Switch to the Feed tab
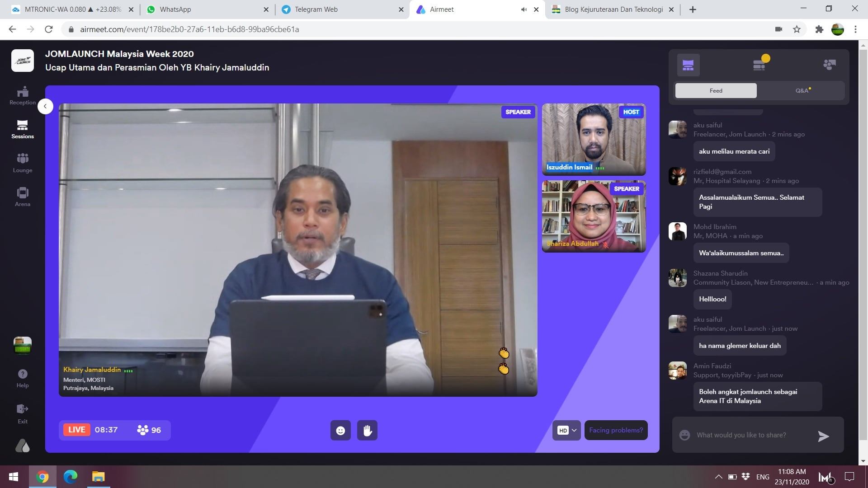This screenshot has height=488, width=868. (716, 90)
